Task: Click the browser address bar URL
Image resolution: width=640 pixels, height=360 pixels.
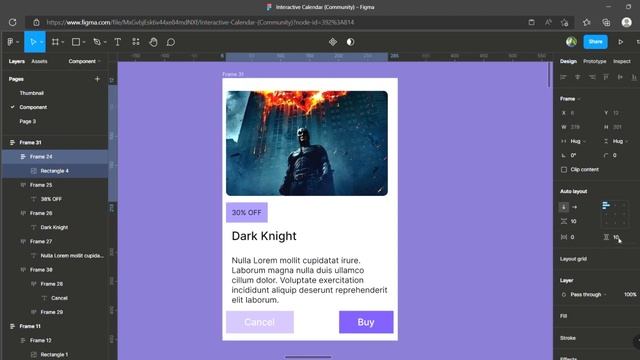Action: click(x=200, y=22)
